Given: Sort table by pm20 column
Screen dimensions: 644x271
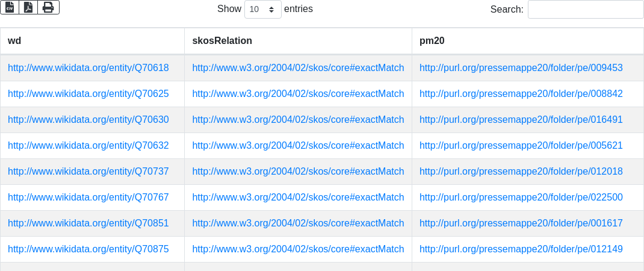Looking at the screenshot, I should coord(432,41).
